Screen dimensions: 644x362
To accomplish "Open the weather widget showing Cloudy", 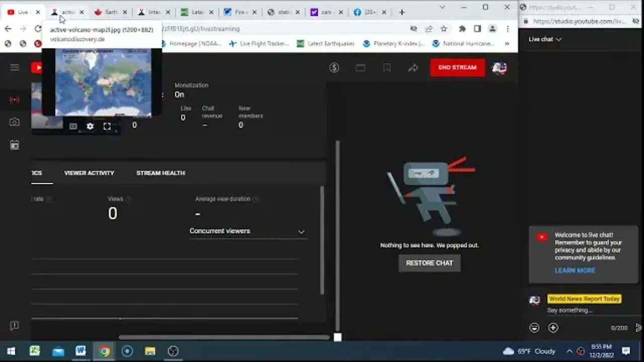I will (x=529, y=351).
